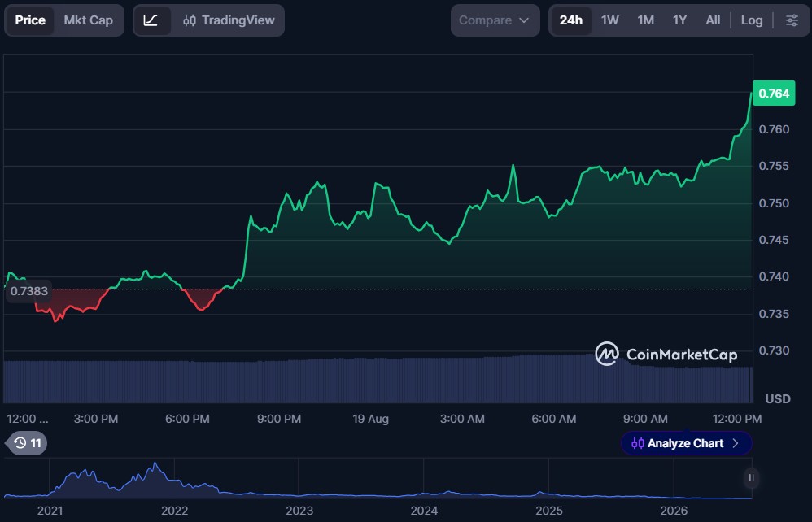Open the history clock icon labeled 11

point(28,443)
